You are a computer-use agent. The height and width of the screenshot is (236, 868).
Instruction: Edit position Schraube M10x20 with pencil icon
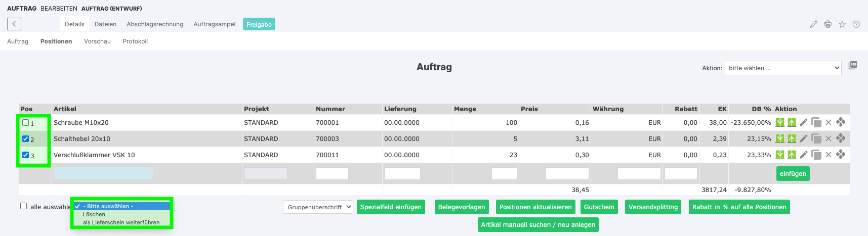[804, 122]
